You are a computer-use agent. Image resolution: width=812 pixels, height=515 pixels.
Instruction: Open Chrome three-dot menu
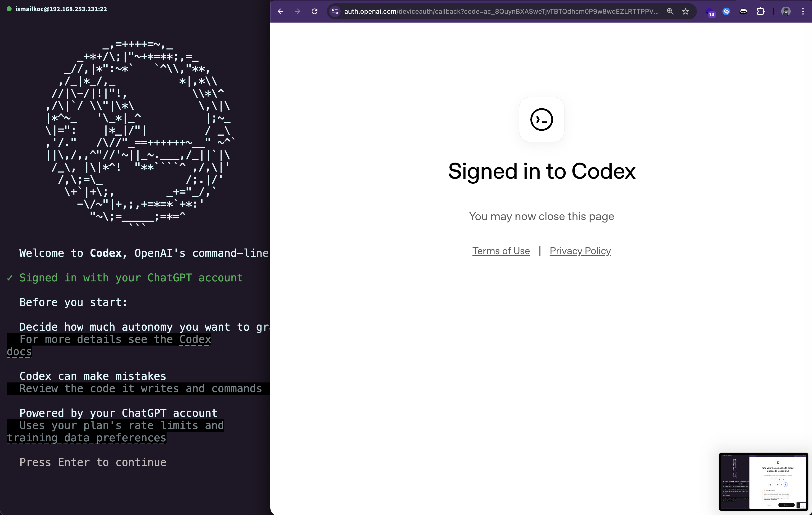pos(803,11)
